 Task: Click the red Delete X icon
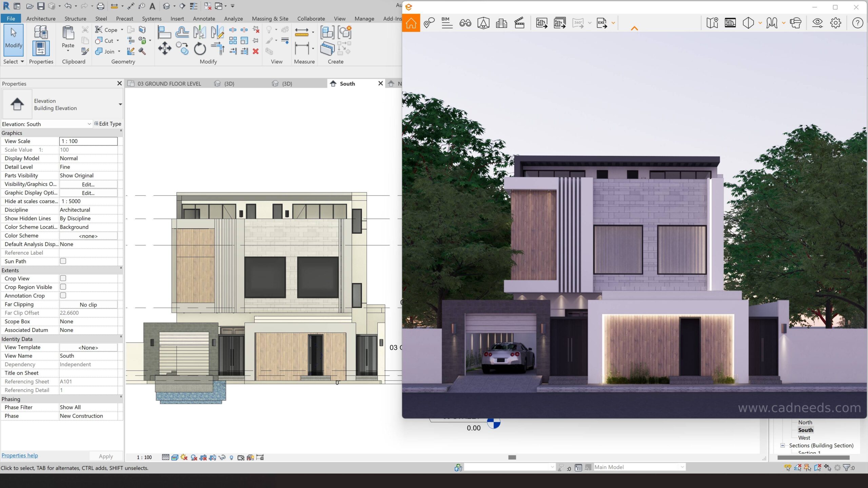256,51
